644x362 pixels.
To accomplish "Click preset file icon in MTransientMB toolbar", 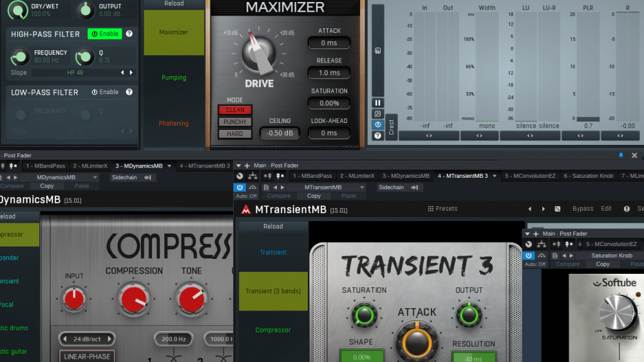I will coord(266,187).
